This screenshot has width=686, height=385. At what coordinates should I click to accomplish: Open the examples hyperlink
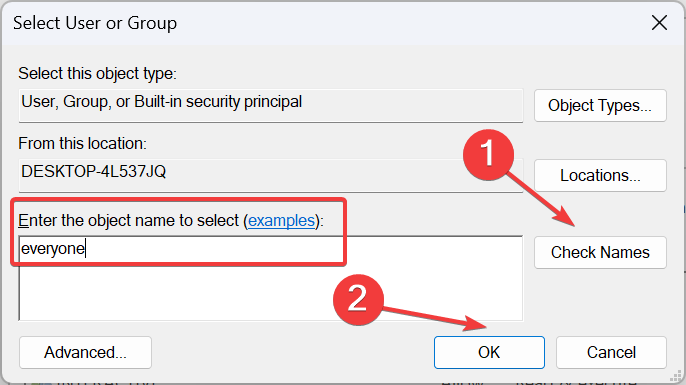281,220
